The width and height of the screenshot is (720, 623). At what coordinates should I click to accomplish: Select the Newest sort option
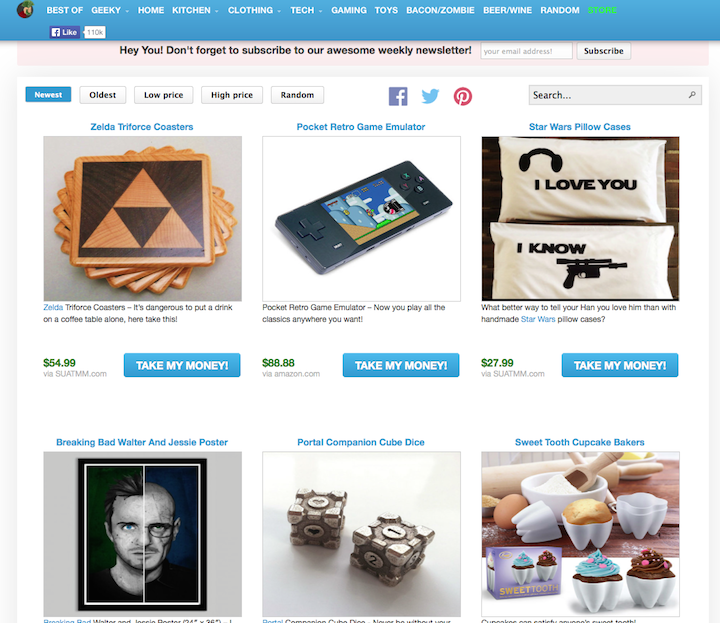tap(48, 95)
